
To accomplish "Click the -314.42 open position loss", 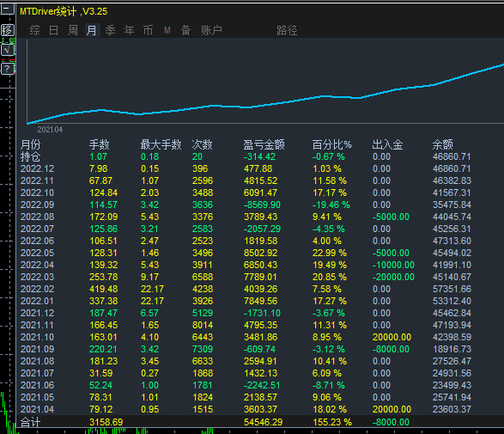I will 259,156.
